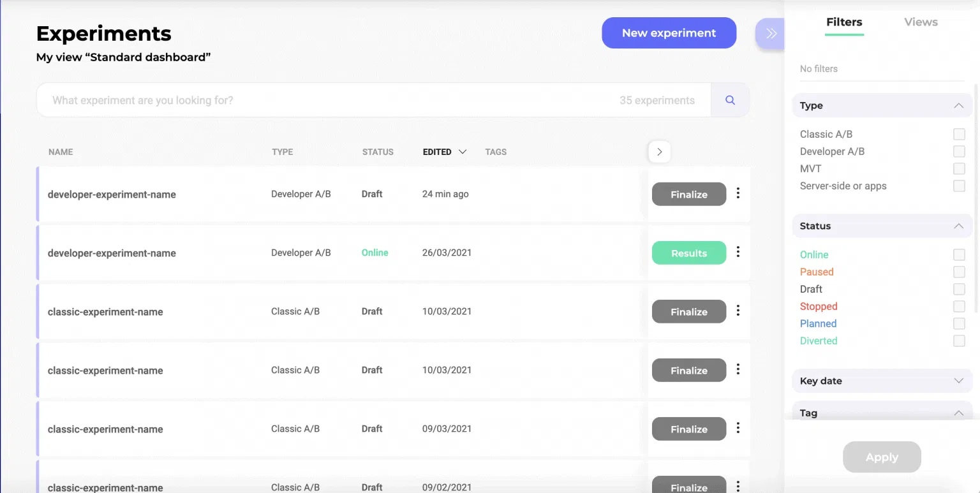
Task: Tick the Diverted status filter
Action: click(x=959, y=341)
